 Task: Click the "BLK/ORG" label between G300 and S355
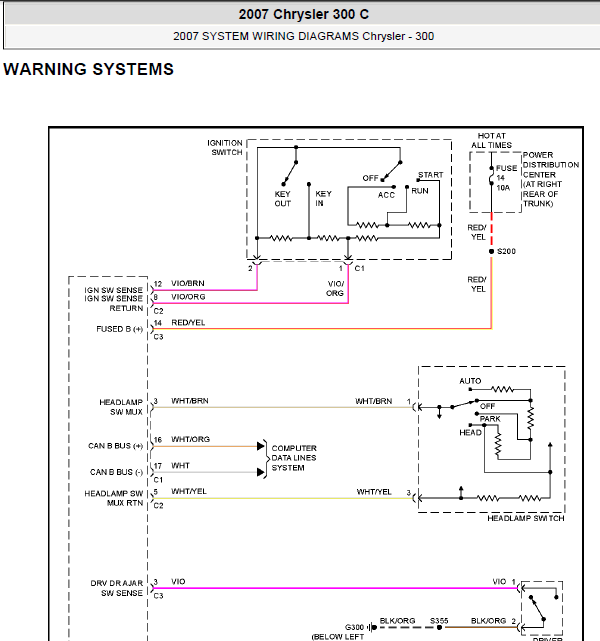[x=397, y=621]
